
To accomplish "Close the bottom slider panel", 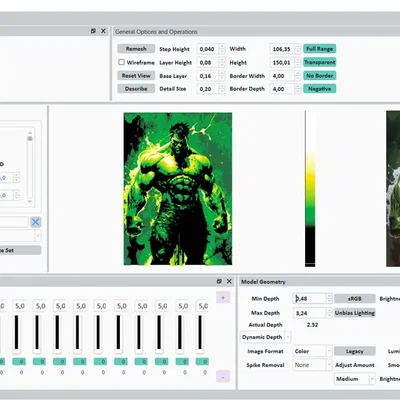I will tap(229, 281).
